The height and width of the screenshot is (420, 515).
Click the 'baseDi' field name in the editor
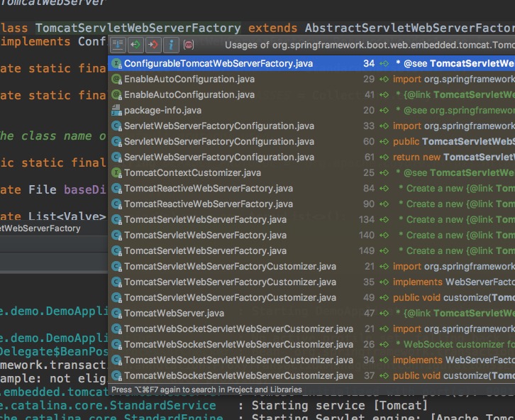(x=84, y=190)
